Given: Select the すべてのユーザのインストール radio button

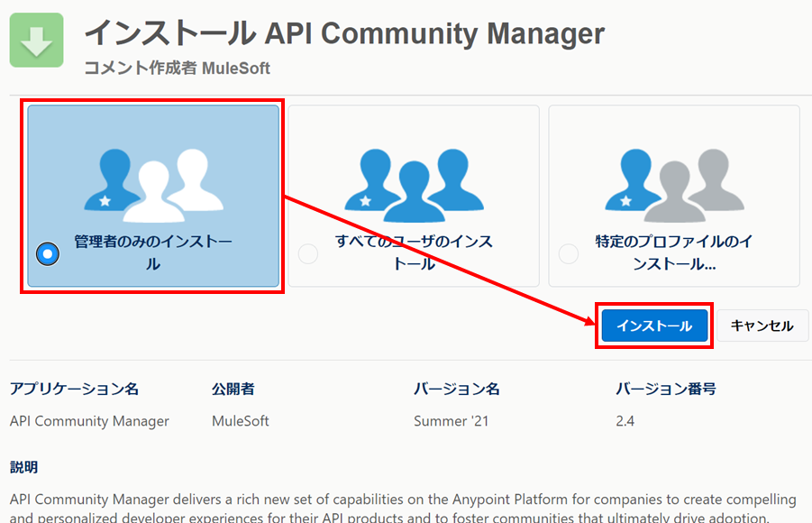Looking at the screenshot, I should coord(308,254).
